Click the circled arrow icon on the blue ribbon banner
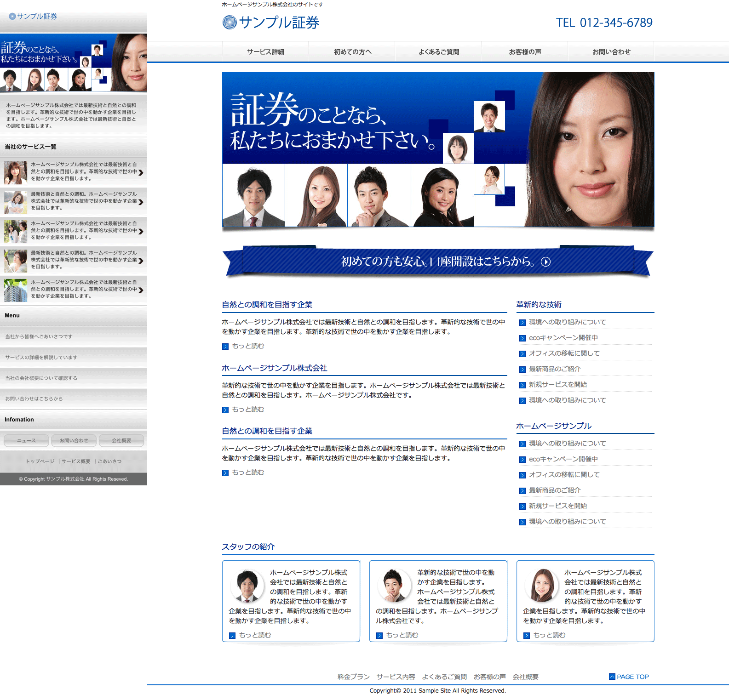 tap(545, 262)
